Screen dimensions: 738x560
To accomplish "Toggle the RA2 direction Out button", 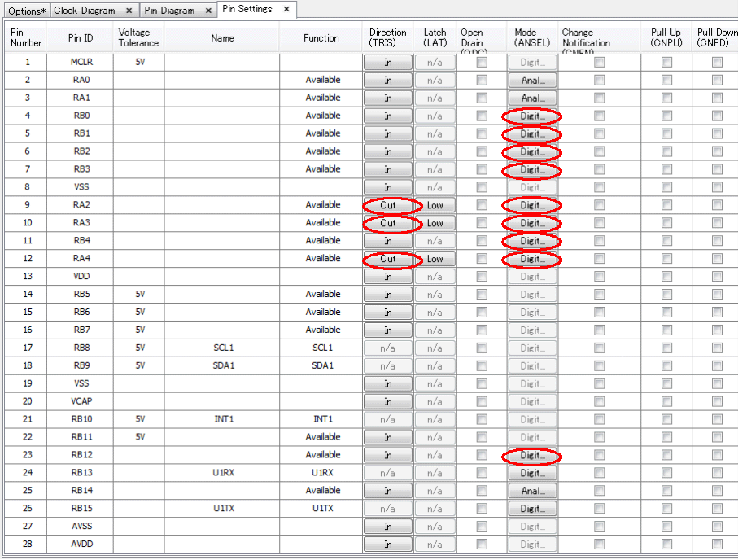I will tap(388, 205).
